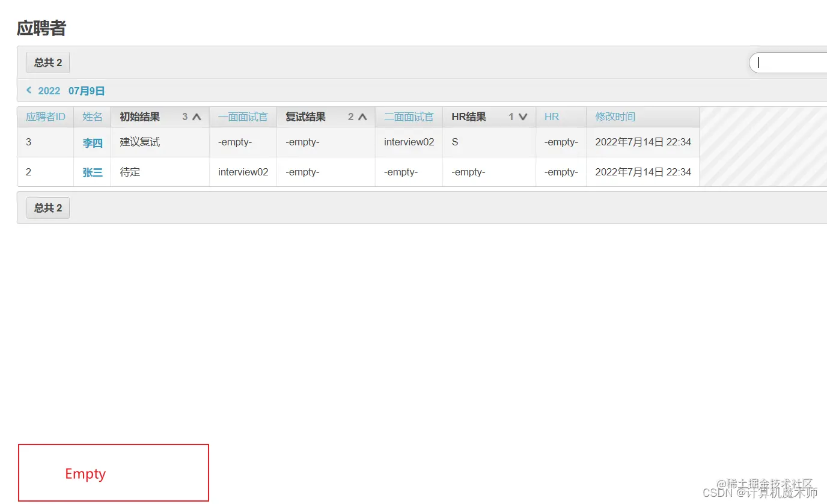827x504 pixels.
Task: Sort by 一面面试官 column header
Action: (243, 117)
